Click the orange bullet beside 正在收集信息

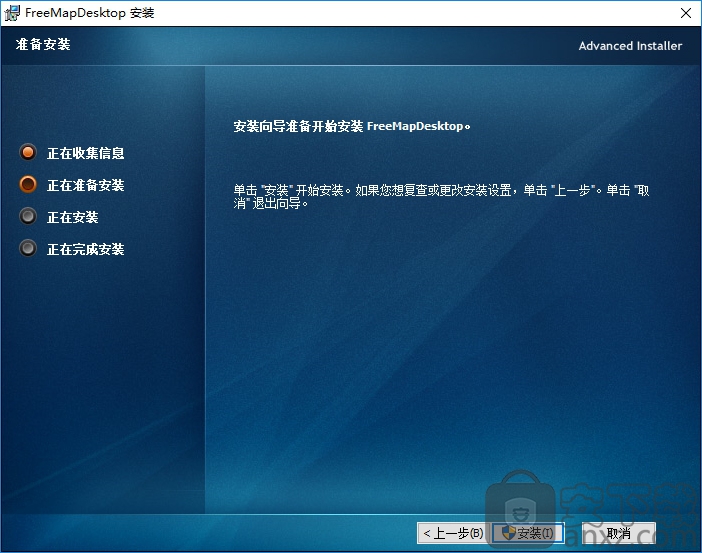tap(28, 152)
